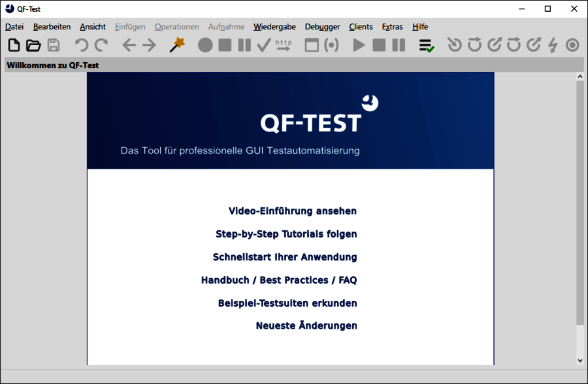Click the greyed-out Save diskette icon
The width and height of the screenshot is (588, 384).
(x=54, y=45)
